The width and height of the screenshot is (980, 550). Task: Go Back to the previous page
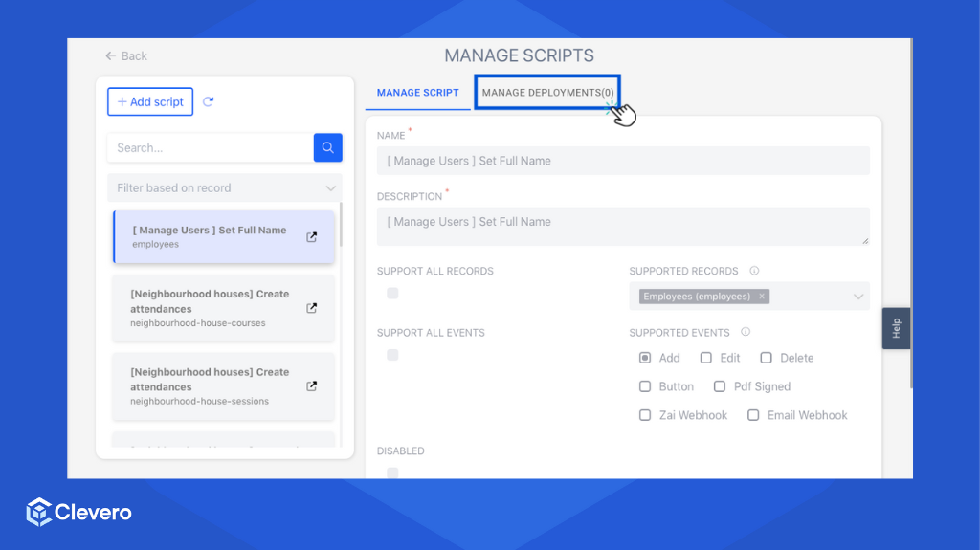click(x=126, y=56)
